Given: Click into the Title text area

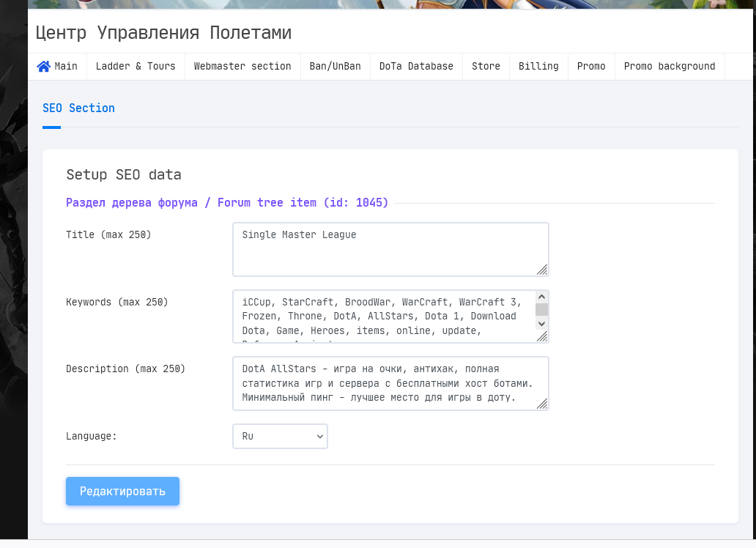Looking at the screenshot, I should pyautogui.click(x=390, y=249).
